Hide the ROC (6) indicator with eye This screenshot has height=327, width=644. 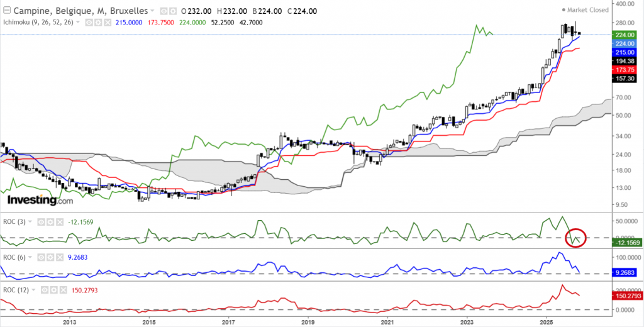(x=42, y=257)
